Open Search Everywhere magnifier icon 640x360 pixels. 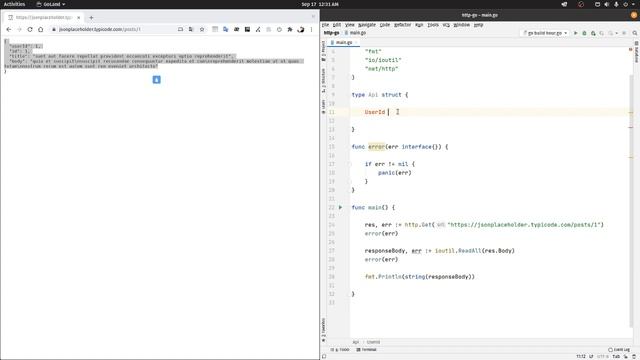[635, 33]
